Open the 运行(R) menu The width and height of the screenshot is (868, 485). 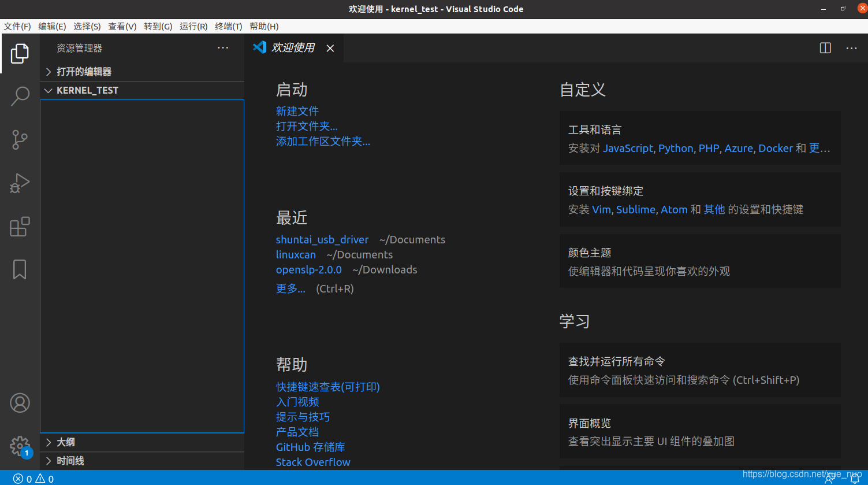point(193,27)
